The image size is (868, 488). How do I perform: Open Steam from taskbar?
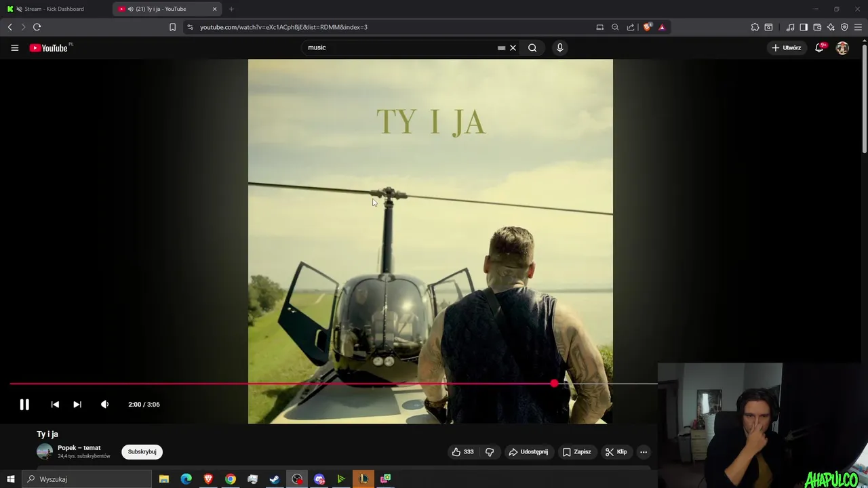pos(275,479)
